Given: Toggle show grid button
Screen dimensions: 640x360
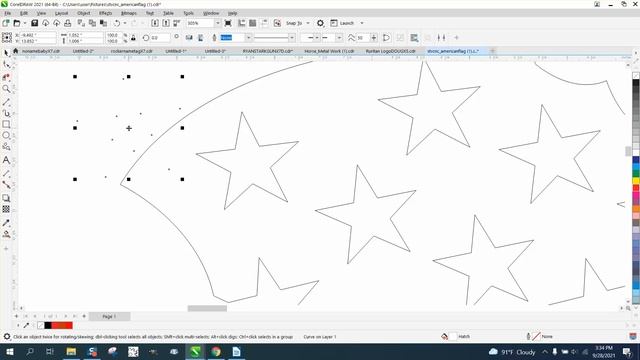Looking at the screenshot, I should (253, 23).
